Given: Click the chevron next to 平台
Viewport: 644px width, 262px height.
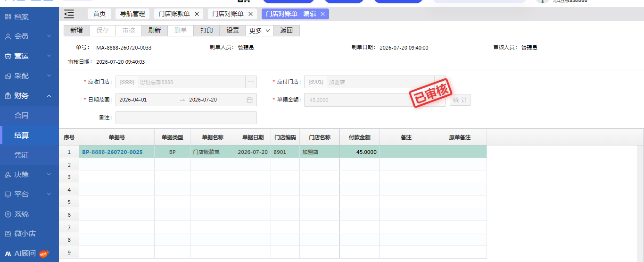Looking at the screenshot, I should pos(49,194).
